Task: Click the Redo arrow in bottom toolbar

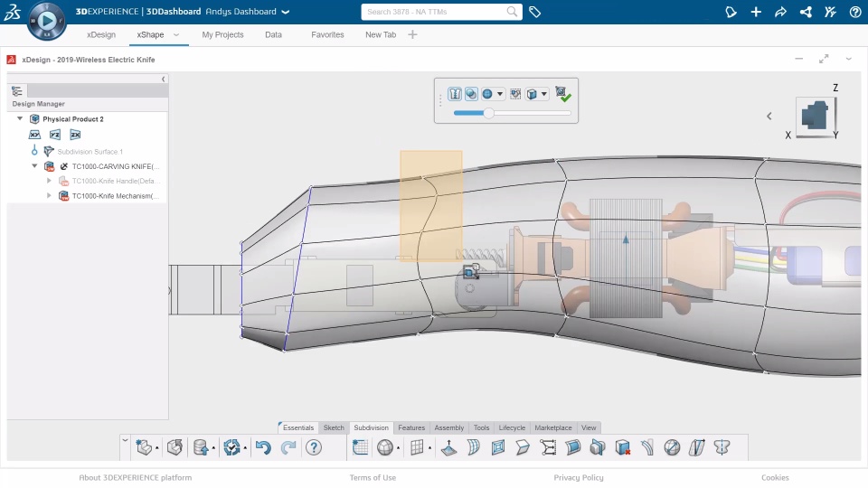Action: (288, 447)
